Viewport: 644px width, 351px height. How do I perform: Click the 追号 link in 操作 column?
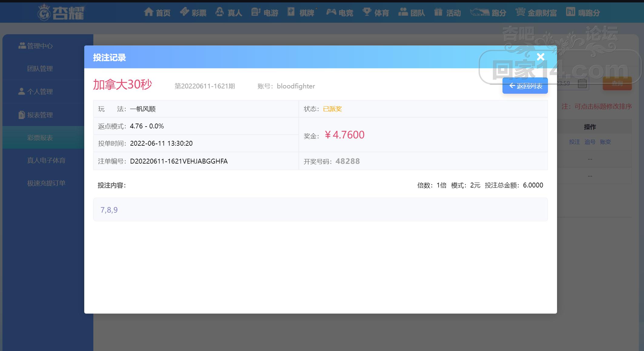coord(590,142)
